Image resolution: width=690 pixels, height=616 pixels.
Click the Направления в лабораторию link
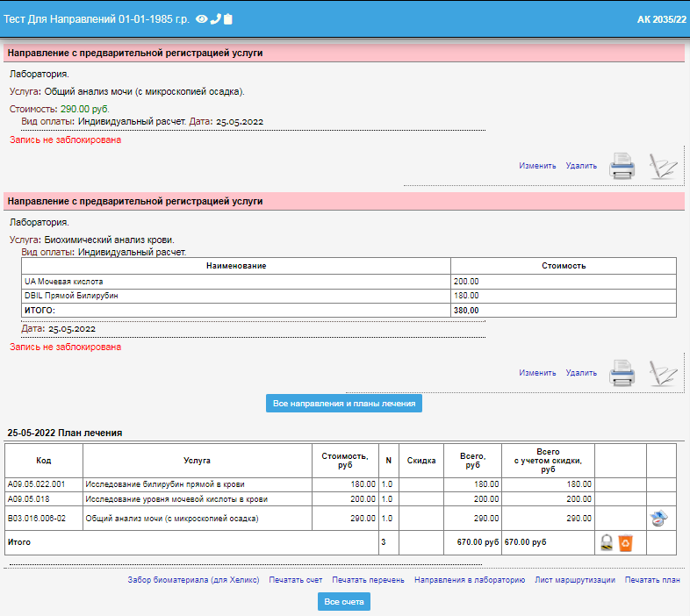click(x=470, y=580)
